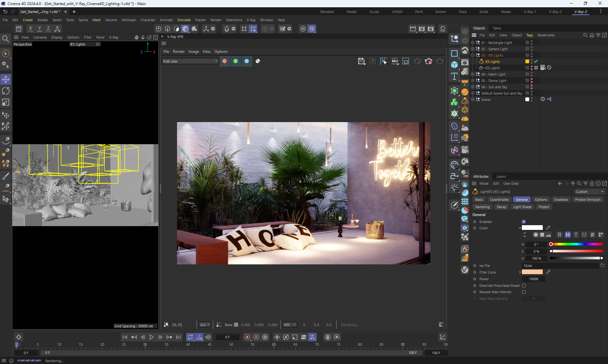
Task: Click the red channel button in VFB
Action: coord(225,61)
